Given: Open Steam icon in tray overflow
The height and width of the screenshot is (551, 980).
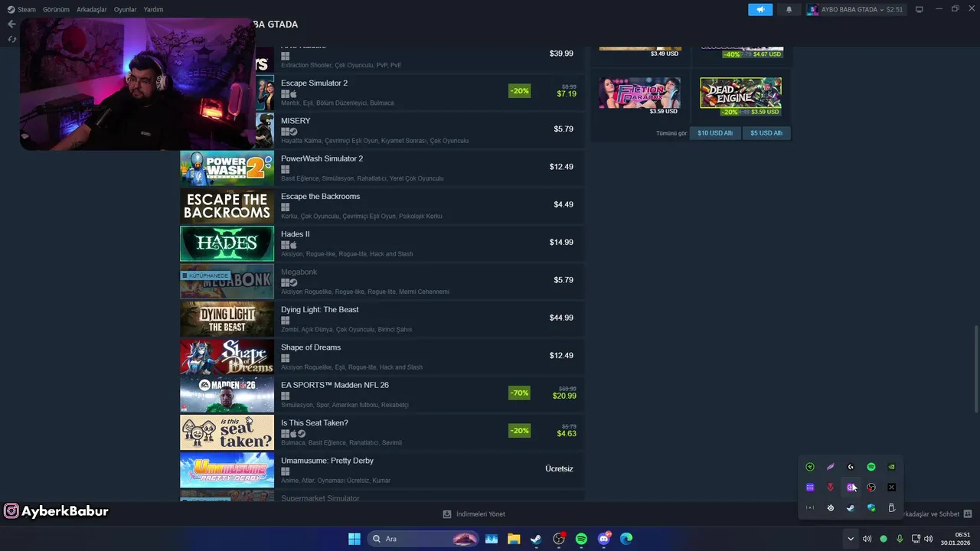Looking at the screenshot, I should (851, 508).
